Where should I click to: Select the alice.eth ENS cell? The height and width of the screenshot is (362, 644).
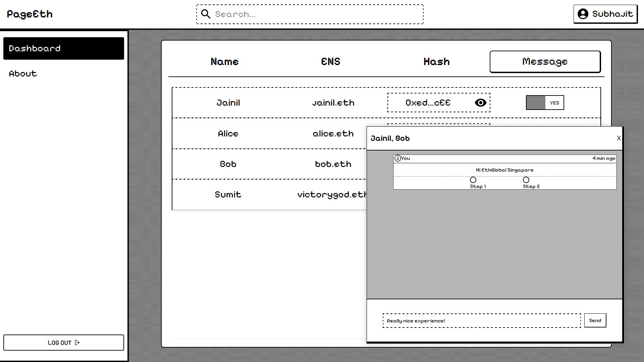[x=333, y=134]
